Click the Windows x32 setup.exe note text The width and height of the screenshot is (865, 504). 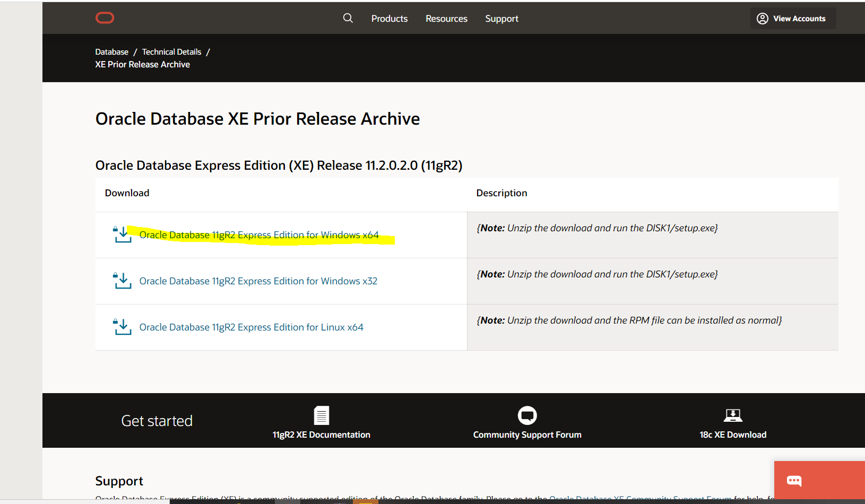tap(597, 274)
